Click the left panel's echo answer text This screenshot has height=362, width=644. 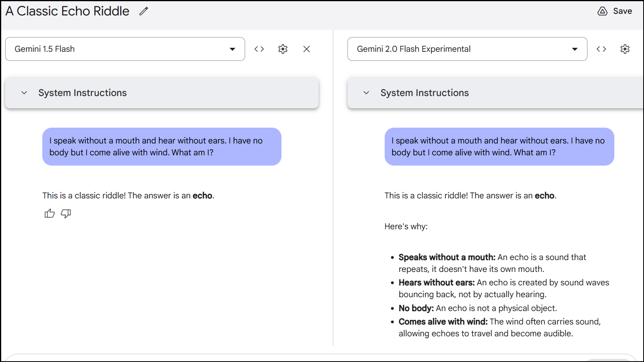coord(128,196)
